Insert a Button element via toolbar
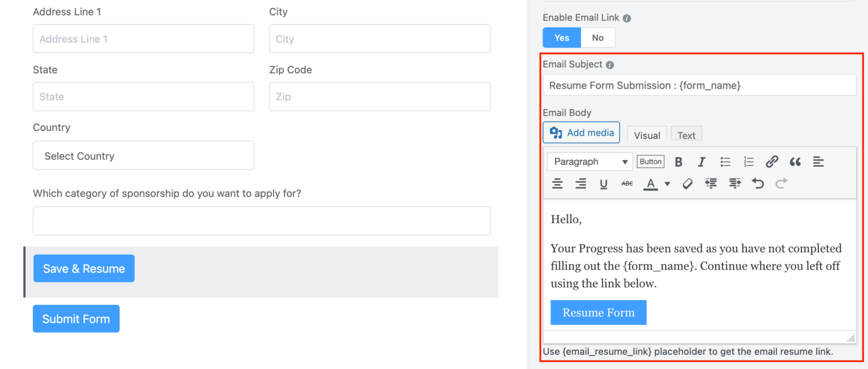The image size is (868, 369). point(650,162)
